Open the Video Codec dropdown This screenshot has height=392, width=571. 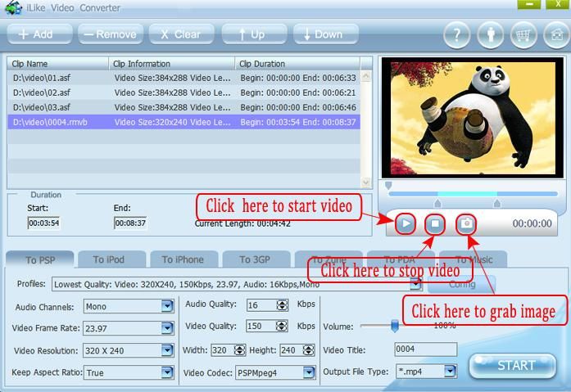309,372
